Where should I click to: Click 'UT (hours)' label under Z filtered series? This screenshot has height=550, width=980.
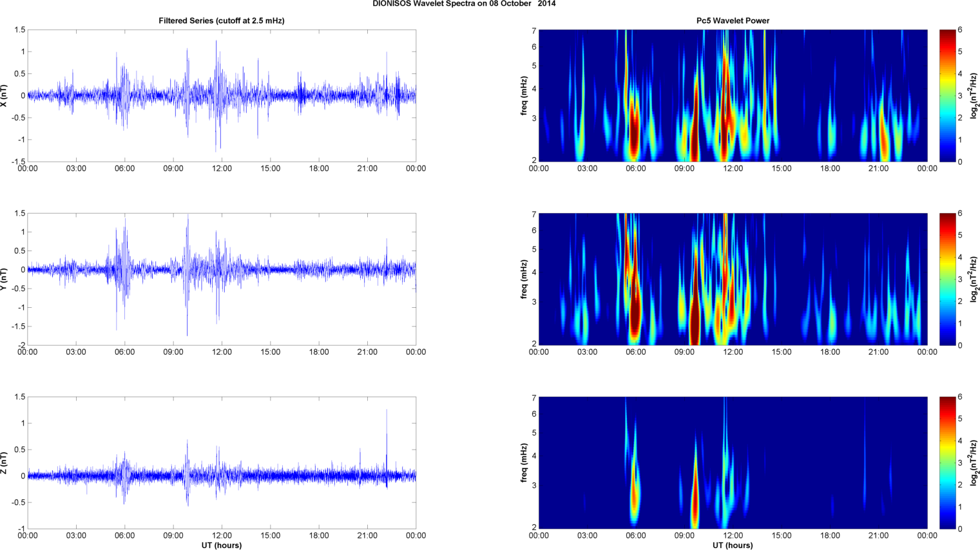tap(222, 545)
